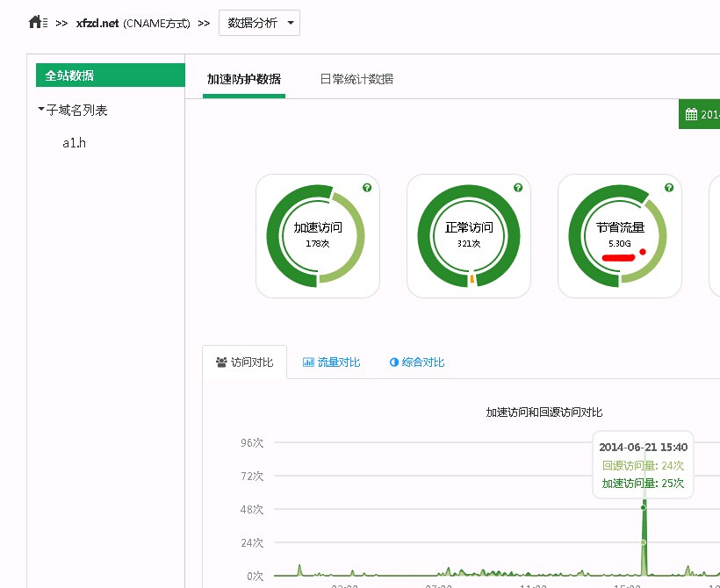Click the 72次 axis label

[252, 476]
